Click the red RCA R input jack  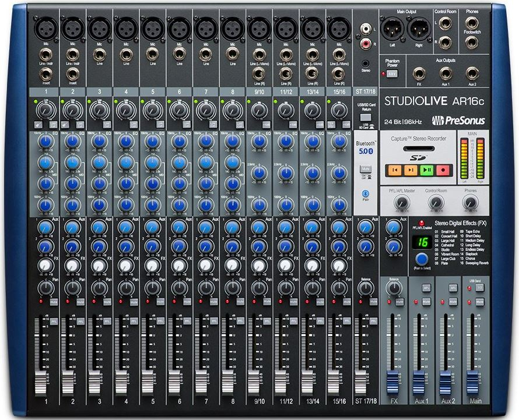[x=366, y=43]
